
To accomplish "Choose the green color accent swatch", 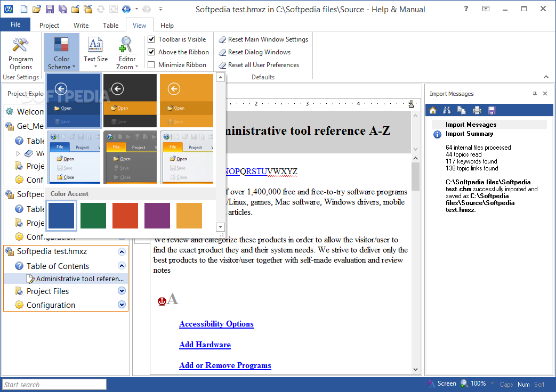I will click(x=93, y=216).
